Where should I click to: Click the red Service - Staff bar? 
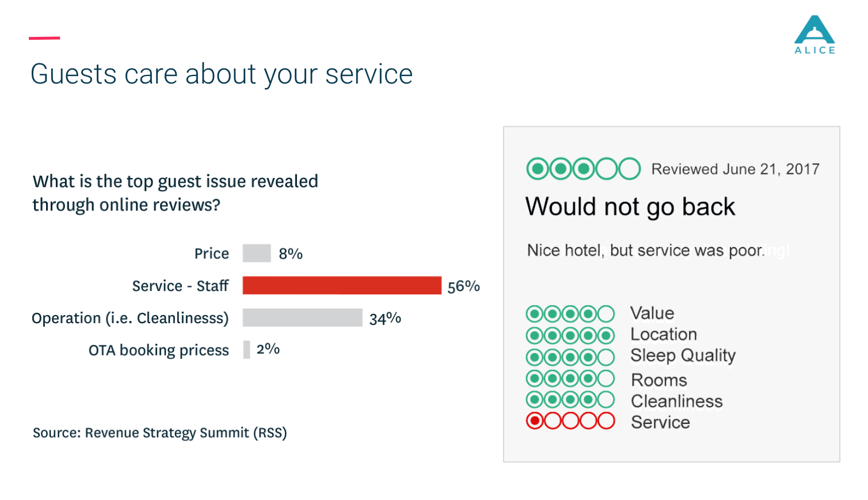[x=342, y=286]
